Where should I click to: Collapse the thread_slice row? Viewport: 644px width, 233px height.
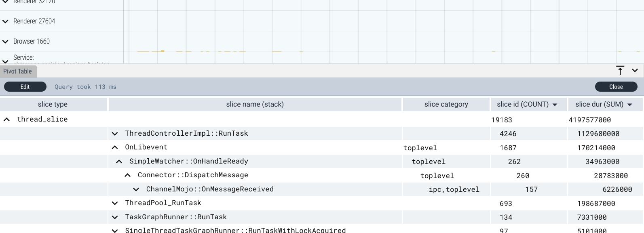(x=6, y=120)
